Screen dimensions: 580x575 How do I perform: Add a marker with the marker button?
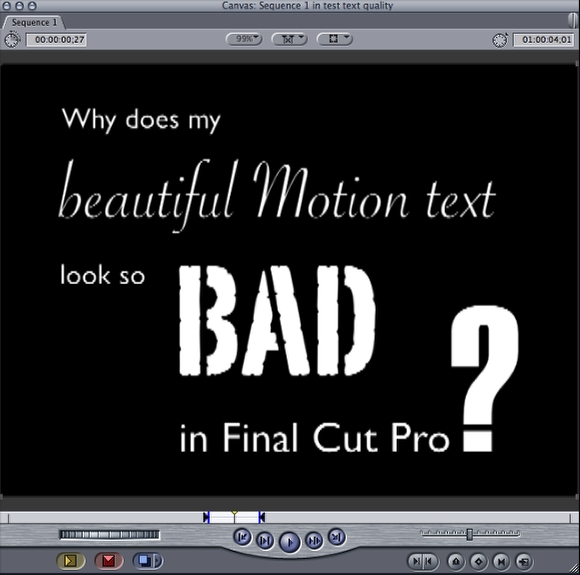click(x=456, y=562)
